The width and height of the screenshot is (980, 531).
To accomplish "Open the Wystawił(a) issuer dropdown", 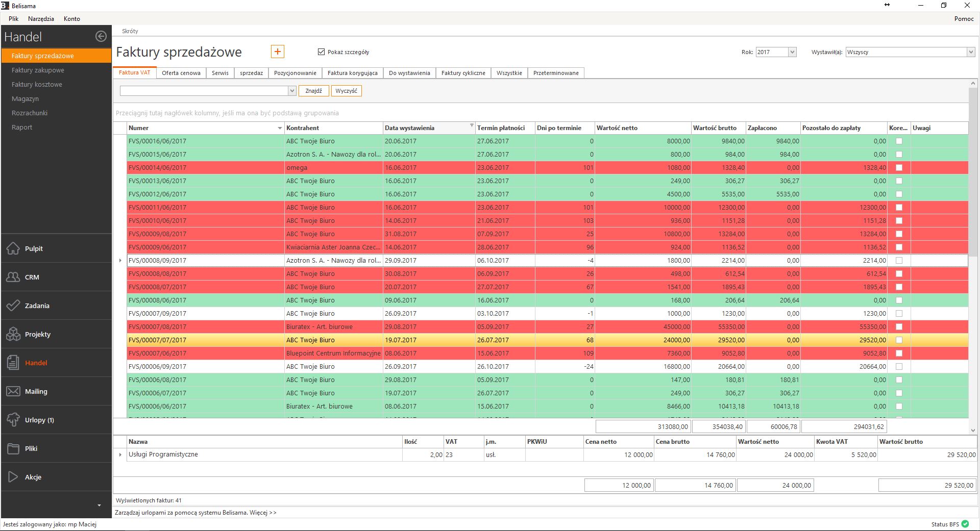I will [970, 52].
